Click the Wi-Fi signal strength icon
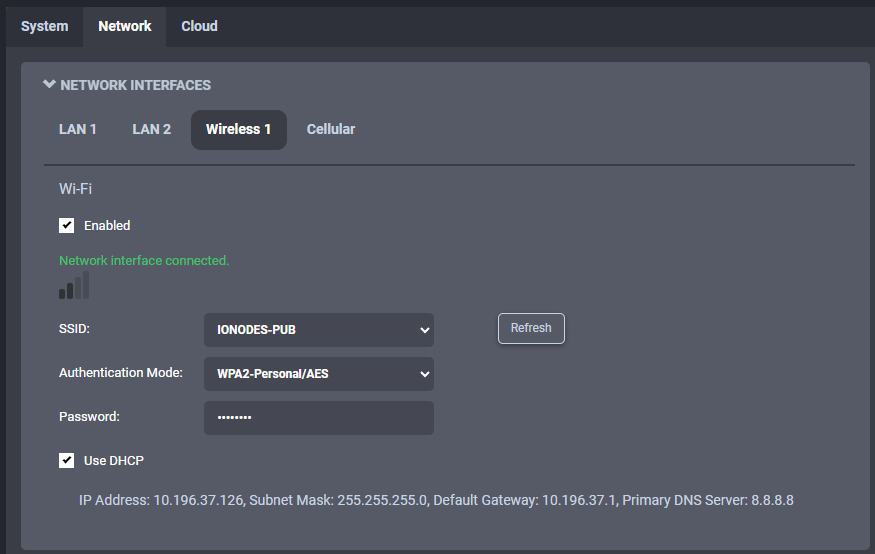 point(74,285)
